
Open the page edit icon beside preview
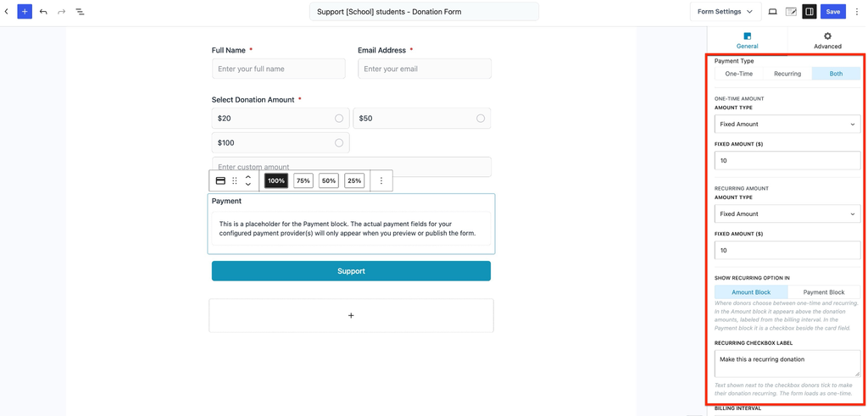coord(791,12)
